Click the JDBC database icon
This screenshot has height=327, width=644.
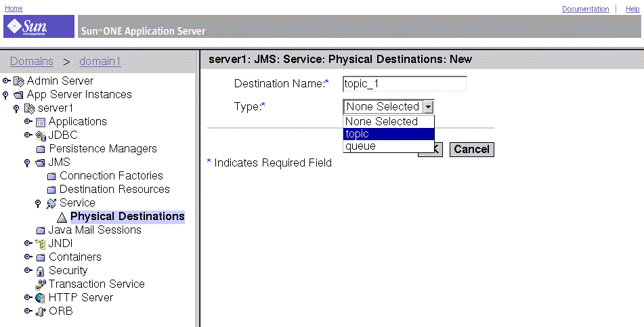click(40, 135)
